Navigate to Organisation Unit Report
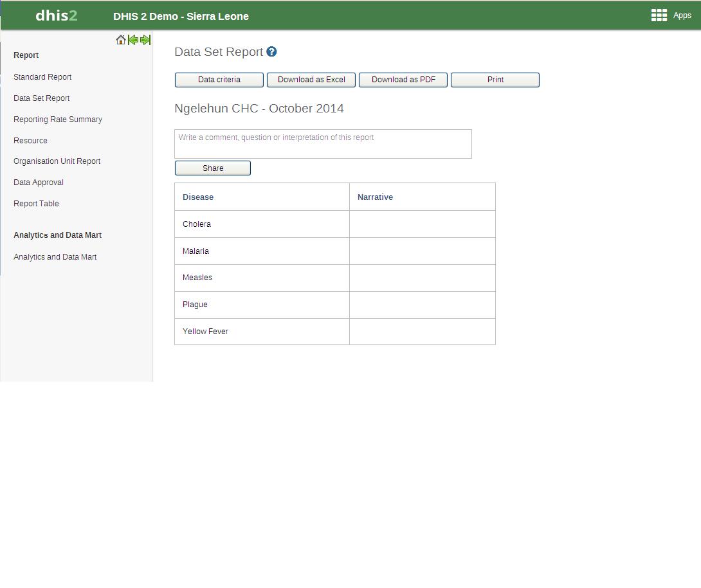Viewport: 701px width, 588px height. click(57, 161)
